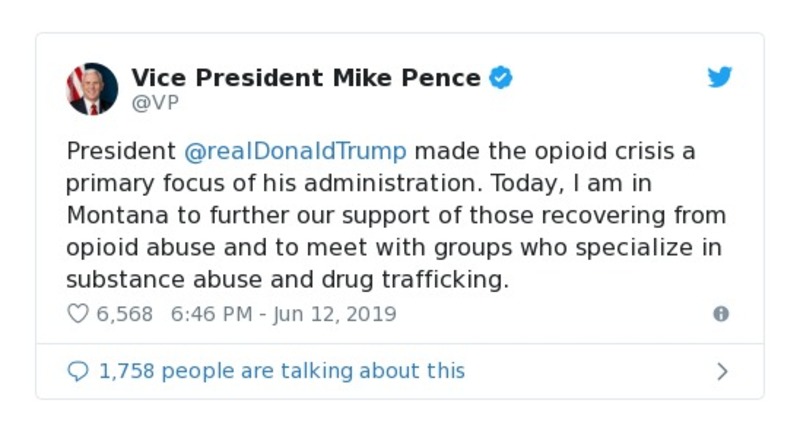The image size is (800, 432).
Task: Open "1,758 people are talking about this"
Action: pyautogui.click(x=281, y=371)
